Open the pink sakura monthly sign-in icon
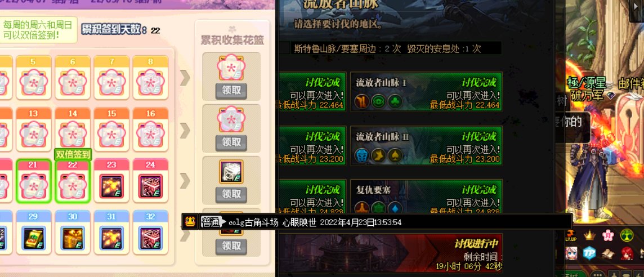The width and height of the screenshot is (644, 277). [x=608, y=235]
